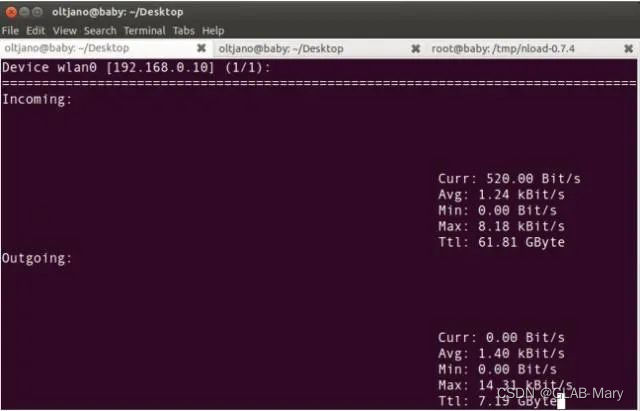This screenshot has width=640, height=411.
Task: Click the Outgoing: label
Action: pos(37,258)
